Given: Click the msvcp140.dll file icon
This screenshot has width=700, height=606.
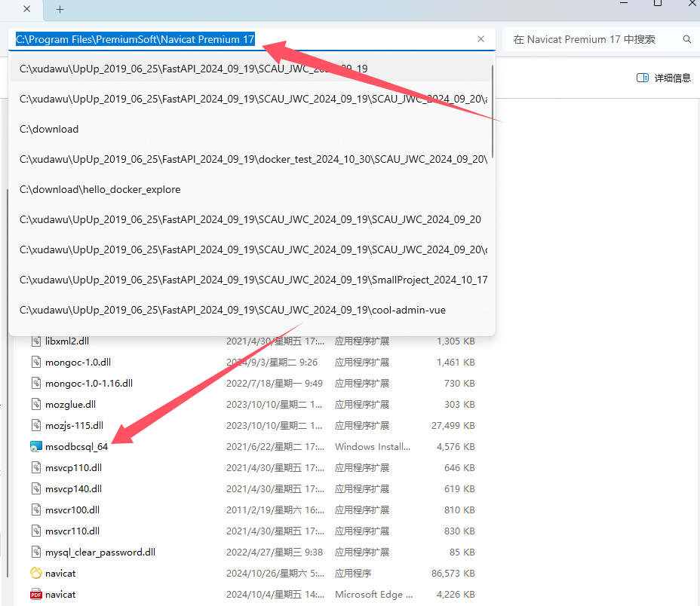Looking at the screenshot, I should pos(36,488).
